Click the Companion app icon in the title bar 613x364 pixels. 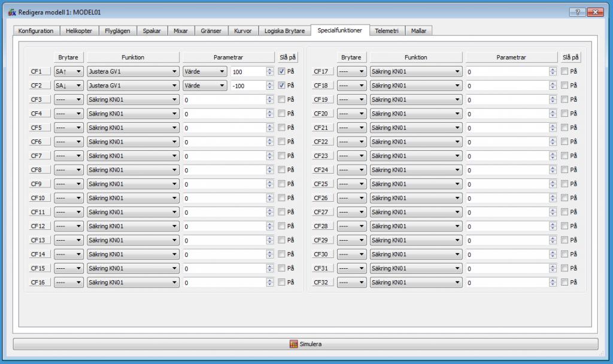point(12,13)
